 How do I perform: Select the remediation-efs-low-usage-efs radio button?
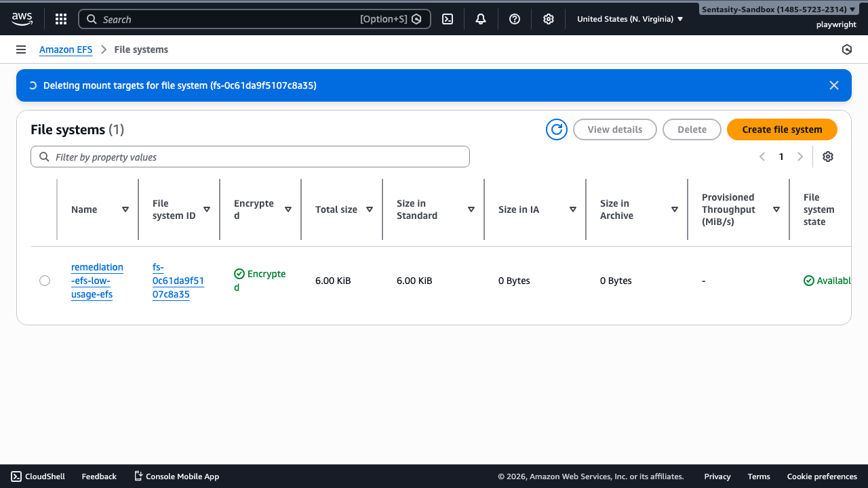45,281
